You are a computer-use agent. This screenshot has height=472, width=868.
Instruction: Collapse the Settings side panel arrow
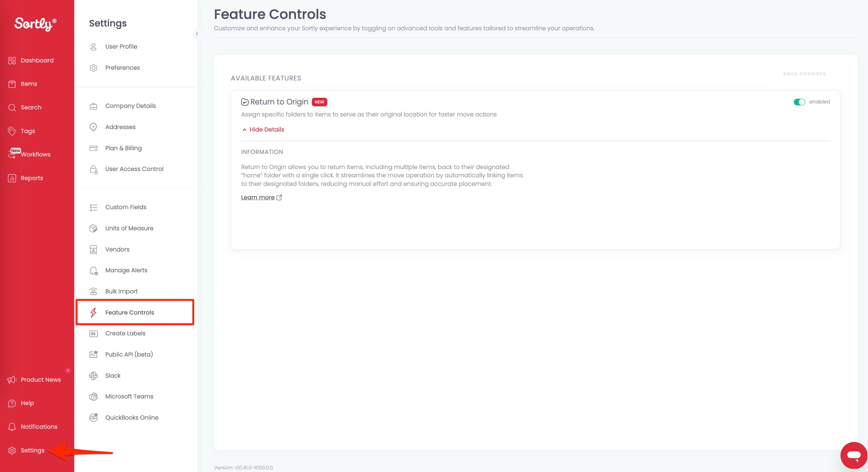click(197, 34)
